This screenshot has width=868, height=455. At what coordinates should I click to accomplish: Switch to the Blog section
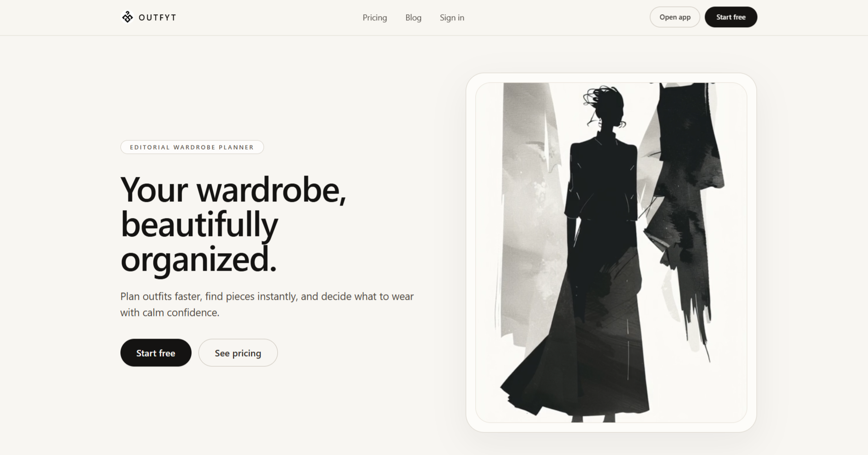(x=413, y=17)
